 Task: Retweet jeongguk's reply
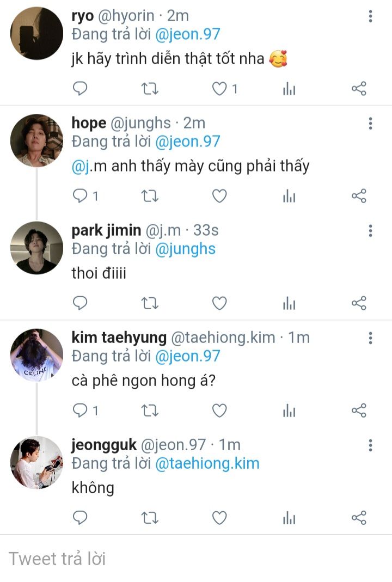150,518
